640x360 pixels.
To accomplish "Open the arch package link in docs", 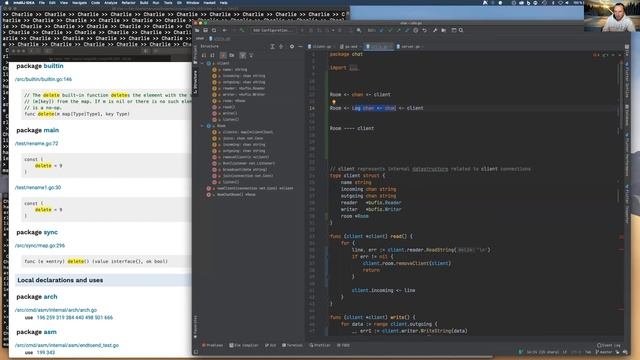I will (50, 296).
